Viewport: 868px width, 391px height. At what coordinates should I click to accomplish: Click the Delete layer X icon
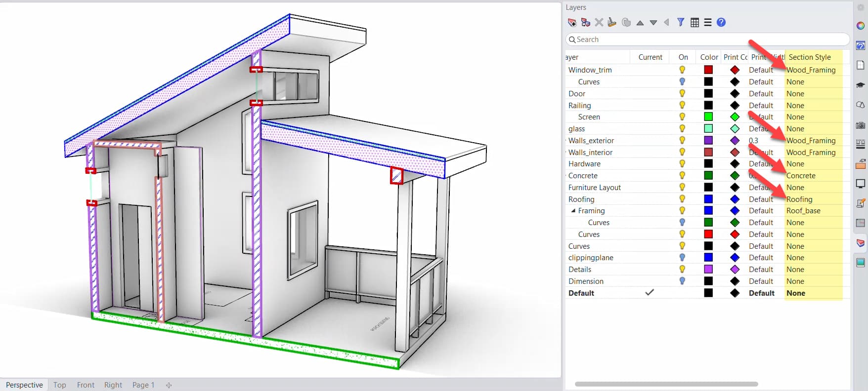coord(599,22)
